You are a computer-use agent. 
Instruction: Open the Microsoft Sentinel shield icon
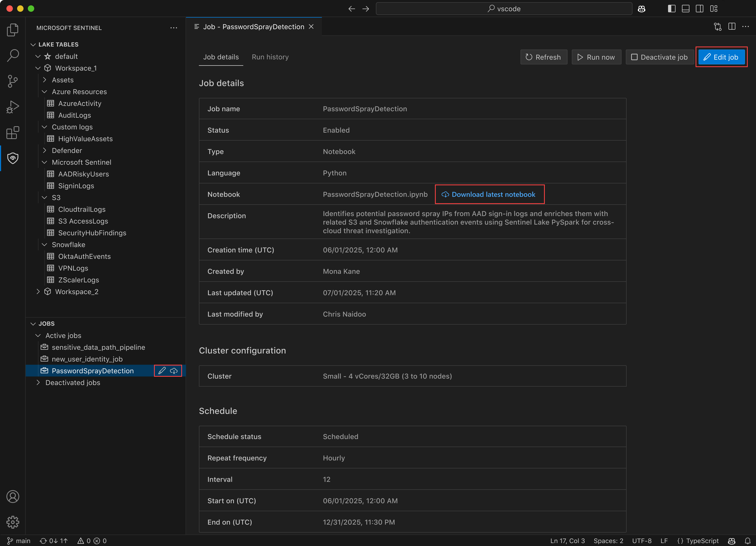[x=13, y=158]
